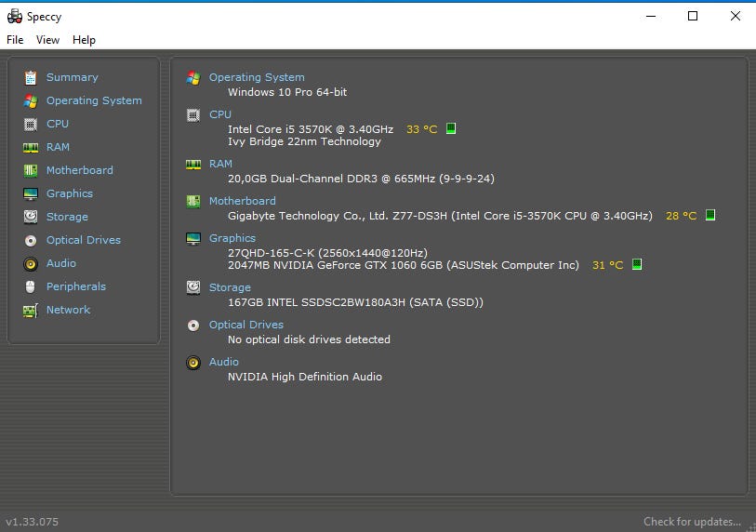Click the Audio heading link in summary
The image size is (756, 532).
224,362
